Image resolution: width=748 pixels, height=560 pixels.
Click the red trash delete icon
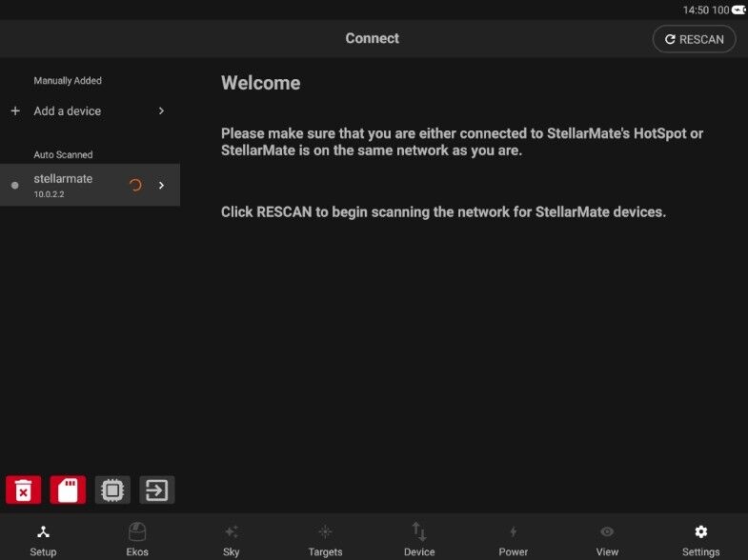tap(24, 490)
